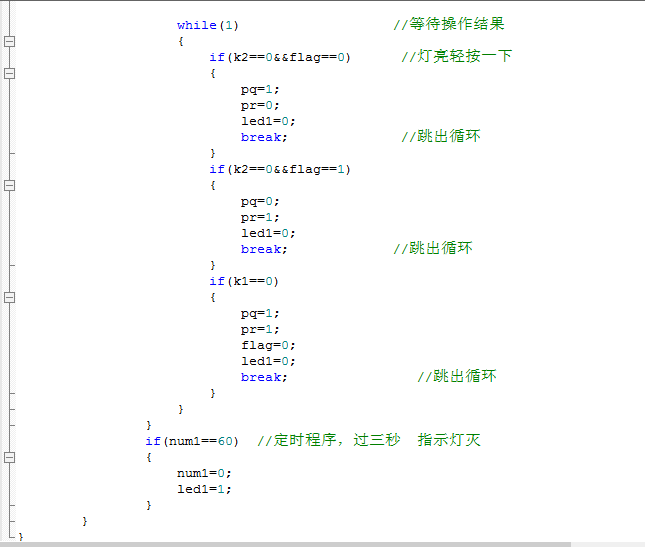Click pr=1; inside the flag==1 block
Image resolution: width=645 pixels, height=547 pixels.
click(x=260, y=217)
